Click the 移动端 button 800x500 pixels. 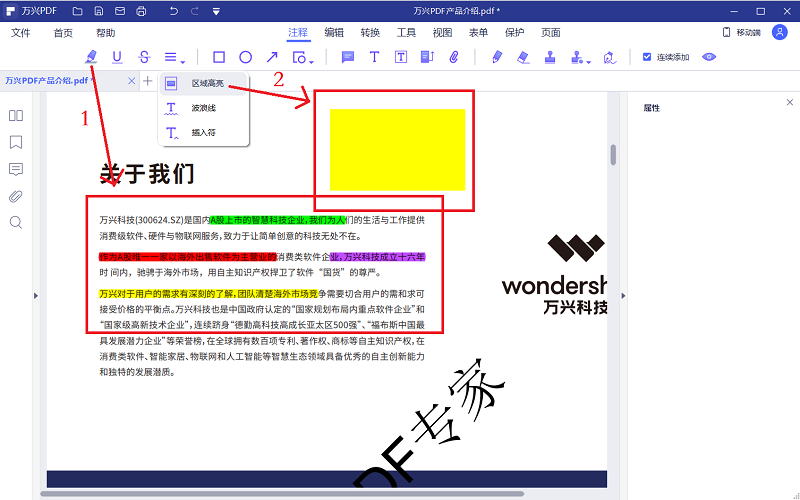pos(741,33)
